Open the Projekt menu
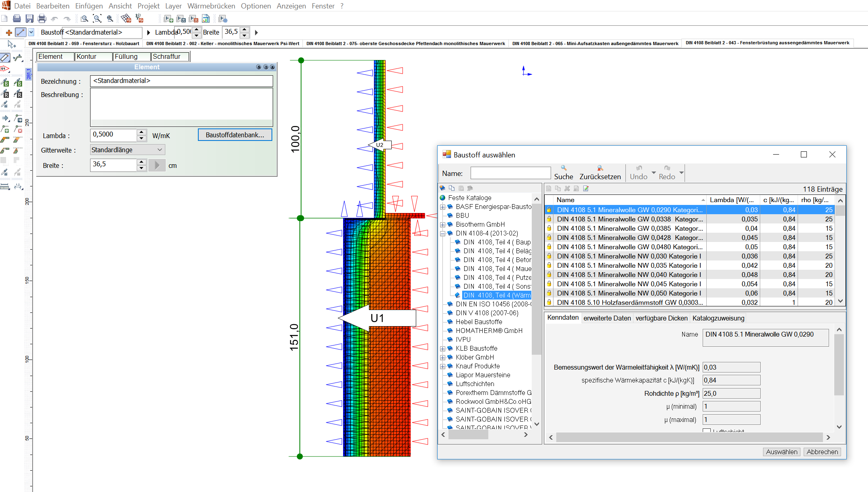Image resolution: width=868 pixels, height=492 pixels. coord(148,6)
